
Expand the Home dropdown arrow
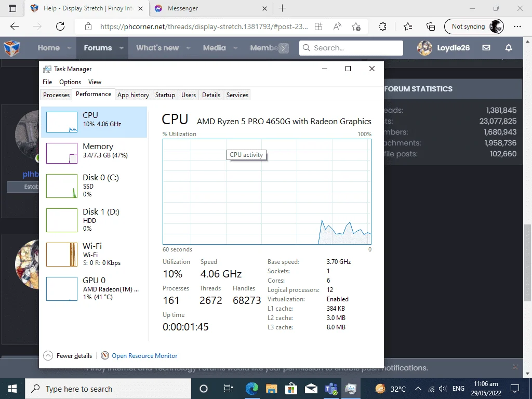tap(69, 48)
